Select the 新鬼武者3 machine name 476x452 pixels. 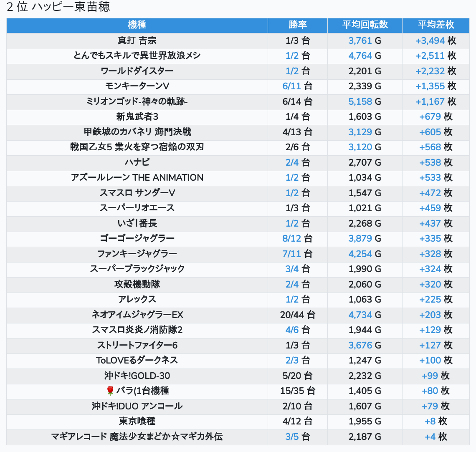coord(137,117)
